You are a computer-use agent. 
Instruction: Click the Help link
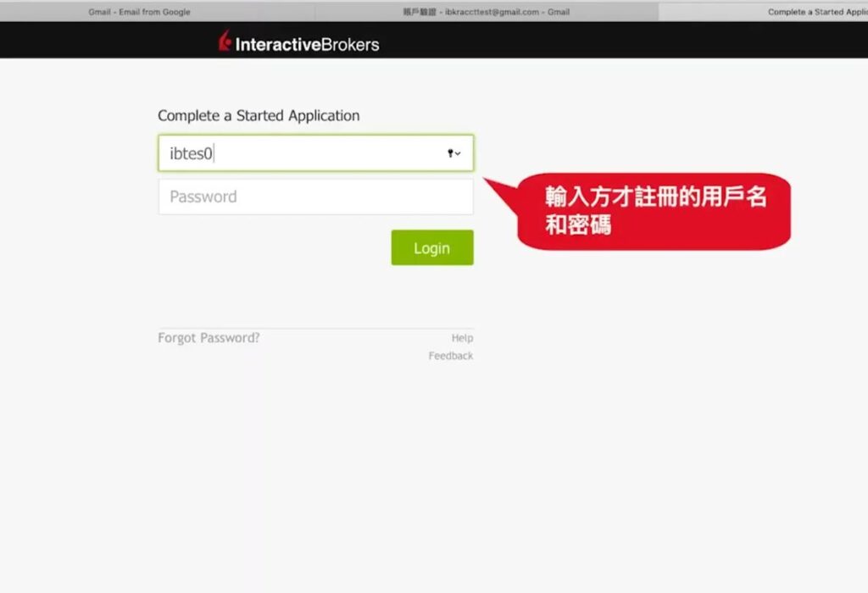(462, 338)
